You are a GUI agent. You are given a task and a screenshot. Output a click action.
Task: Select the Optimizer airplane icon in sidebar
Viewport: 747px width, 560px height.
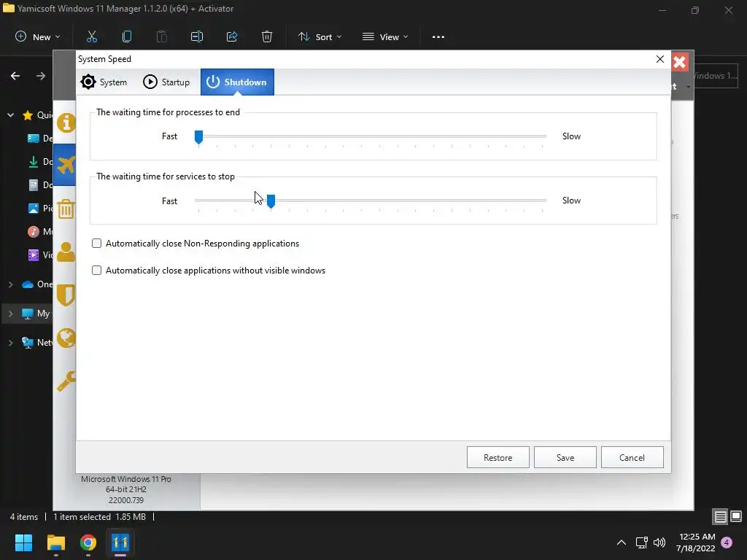[66, 165]
